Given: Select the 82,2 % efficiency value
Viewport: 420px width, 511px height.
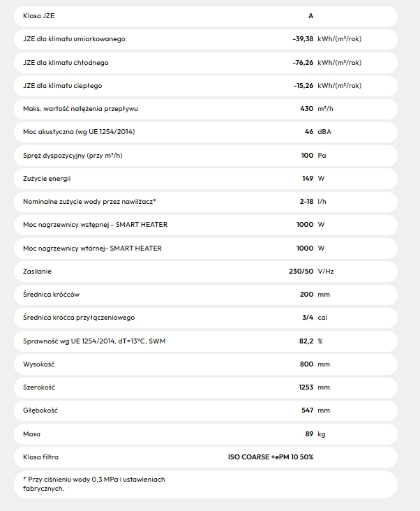Looking at the screenshot, I should (x=311, y=341).
